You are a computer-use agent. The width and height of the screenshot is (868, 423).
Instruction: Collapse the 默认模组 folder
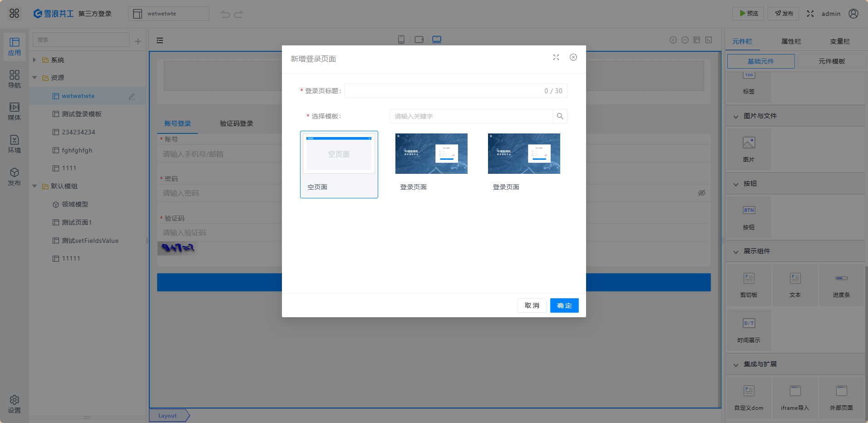[35, 186]
